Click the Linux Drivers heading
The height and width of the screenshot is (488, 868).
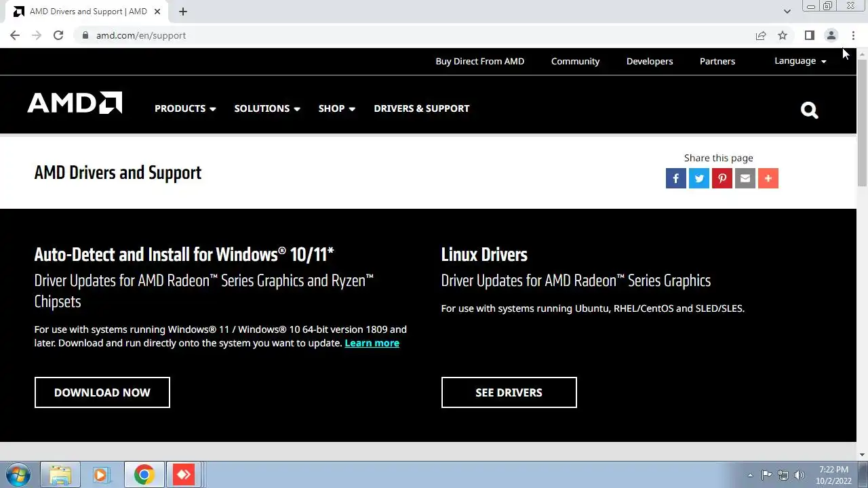tap(484, 255)
